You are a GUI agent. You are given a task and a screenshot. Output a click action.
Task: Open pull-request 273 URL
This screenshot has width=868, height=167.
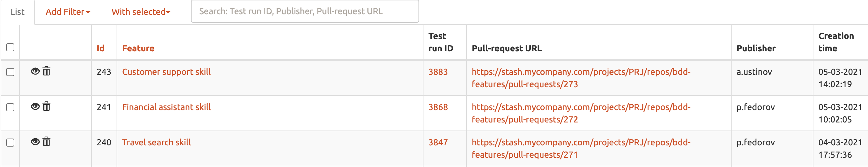[581, 78]
